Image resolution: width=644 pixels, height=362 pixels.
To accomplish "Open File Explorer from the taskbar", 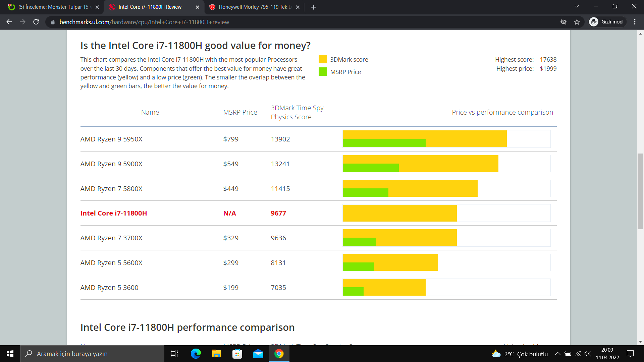I will [x=216, y=354].
